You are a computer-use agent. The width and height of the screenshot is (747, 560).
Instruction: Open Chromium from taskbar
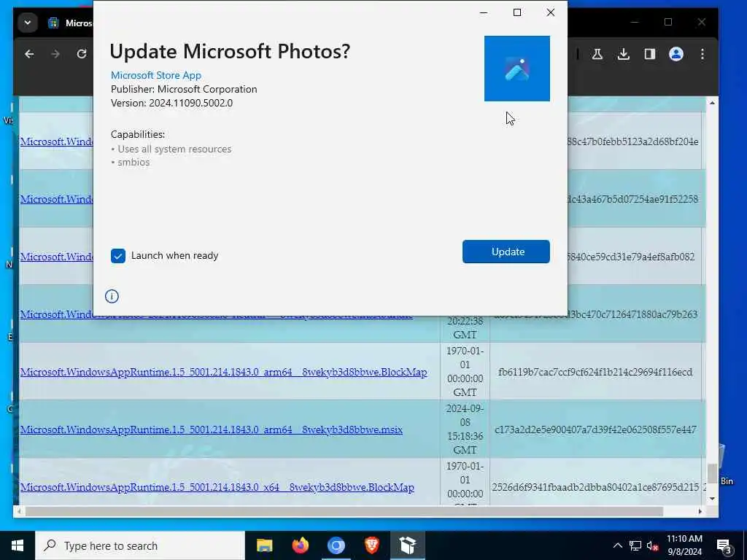[336, 545]
